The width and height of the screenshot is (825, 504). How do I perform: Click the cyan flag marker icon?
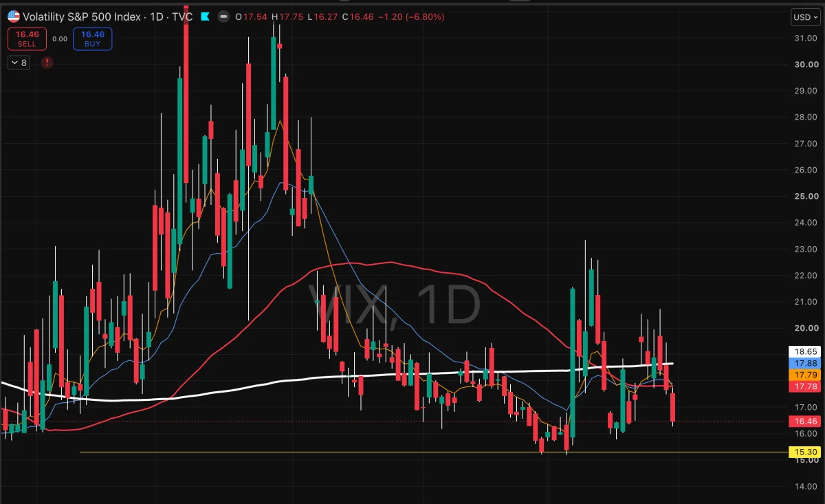click(205, 17)
